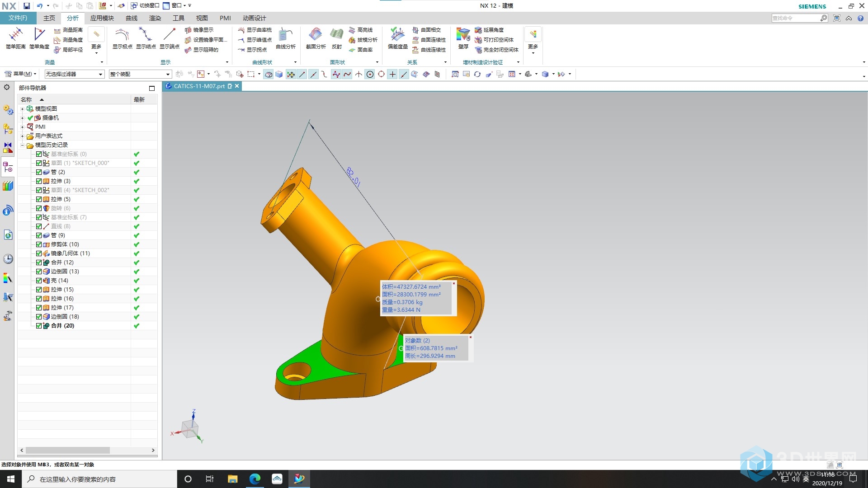Viewport: 868px width, 488px height.
Task: Open the Windows Start menu
Action: [x=11, y=479]
